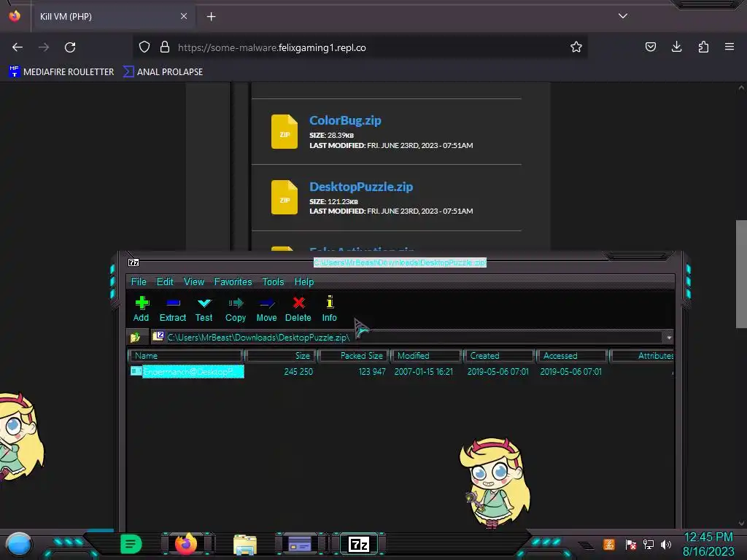Viewport: 747px width, 560px height.
Task: Bookmark this page with the star
Action: pyautogui.click(x=576, y=47)
